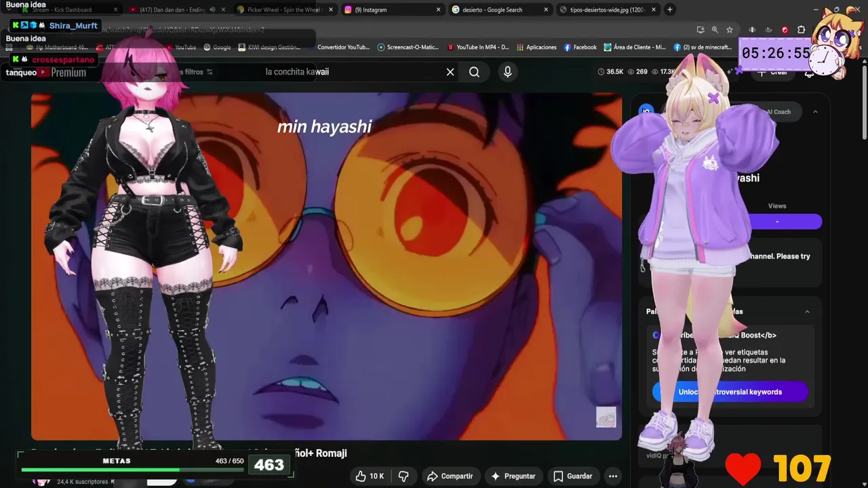Click the vidIQ logo in side panel
868x488 pixels.
click(x=646, y=111)
